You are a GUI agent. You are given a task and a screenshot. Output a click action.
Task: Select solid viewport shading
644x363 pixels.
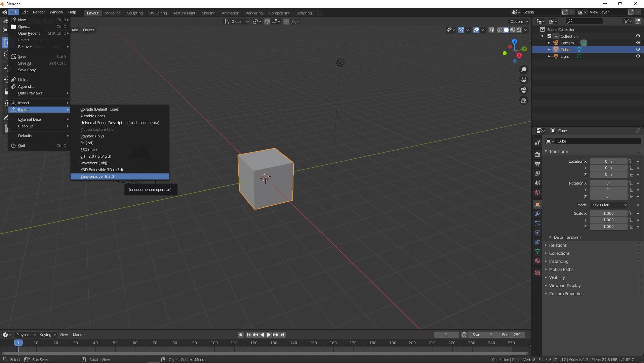click(506, 30)
